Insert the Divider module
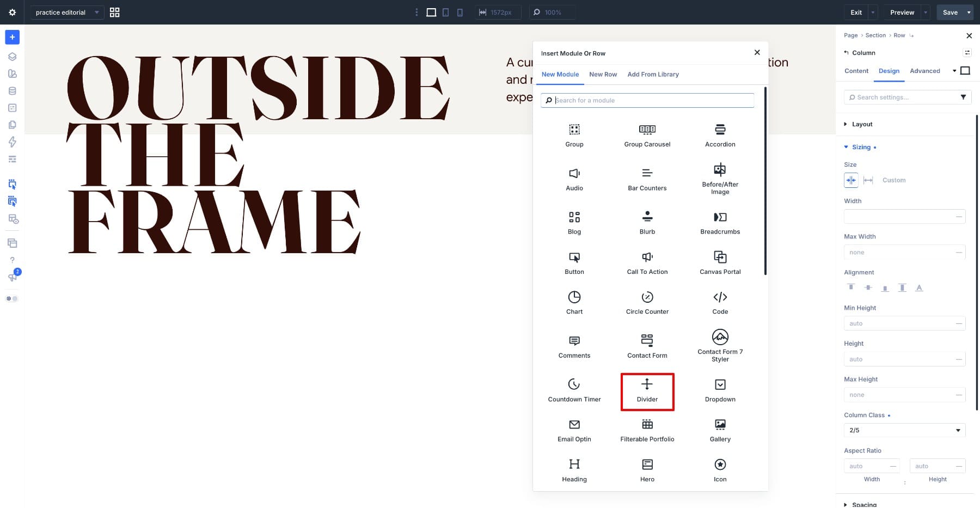 click(x=647, y=391)
